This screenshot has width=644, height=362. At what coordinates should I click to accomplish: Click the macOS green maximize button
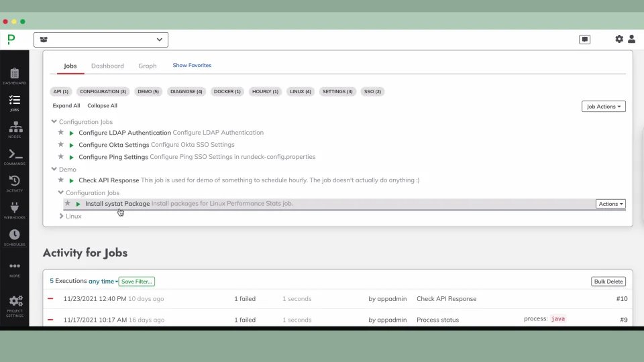click(23, 21)
